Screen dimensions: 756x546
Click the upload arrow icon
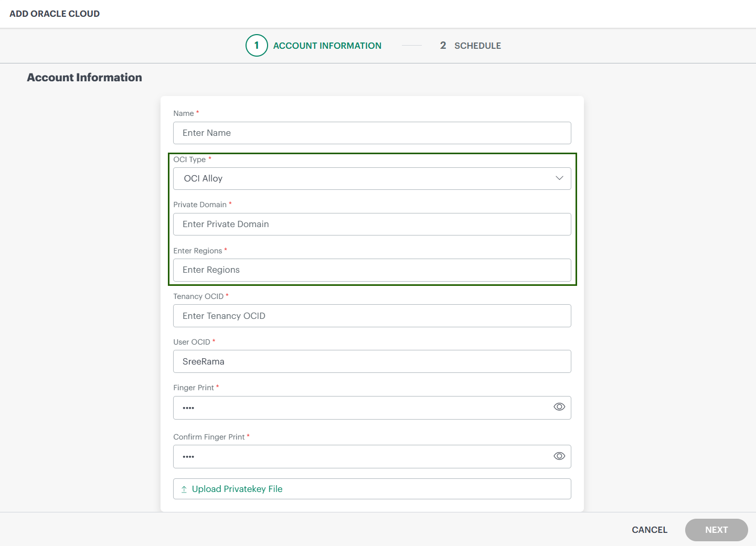(x=184, y=489)
